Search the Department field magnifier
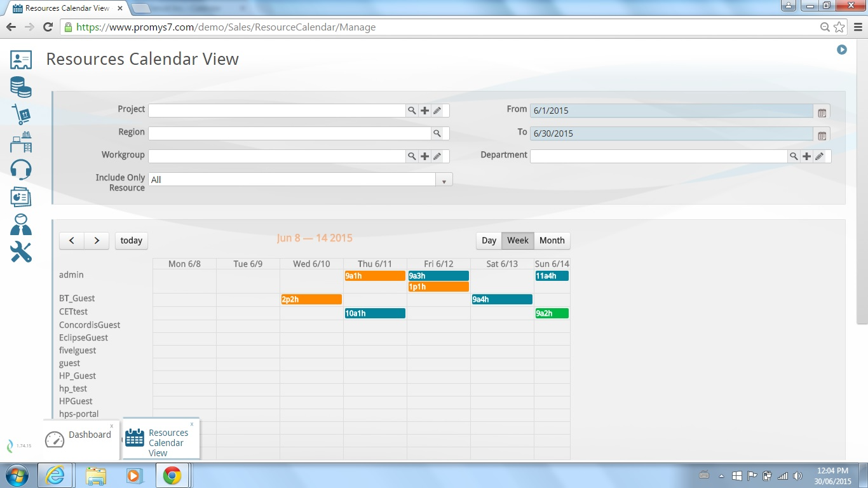 [794, 156]
